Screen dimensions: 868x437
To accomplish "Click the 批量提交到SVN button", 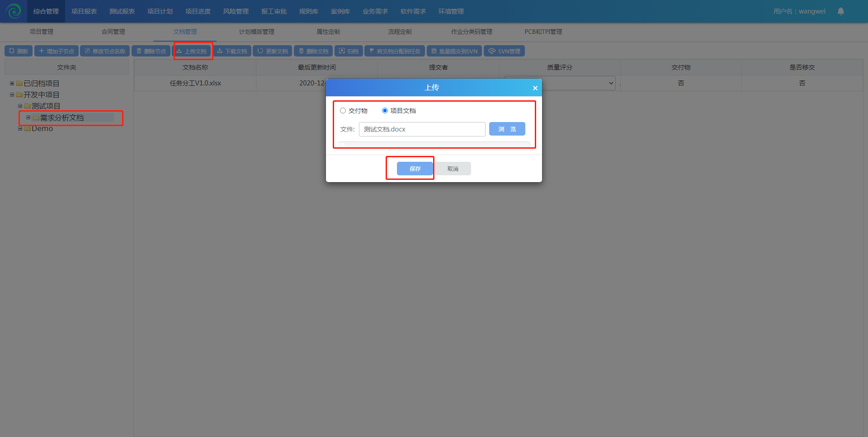I will 454,51.
